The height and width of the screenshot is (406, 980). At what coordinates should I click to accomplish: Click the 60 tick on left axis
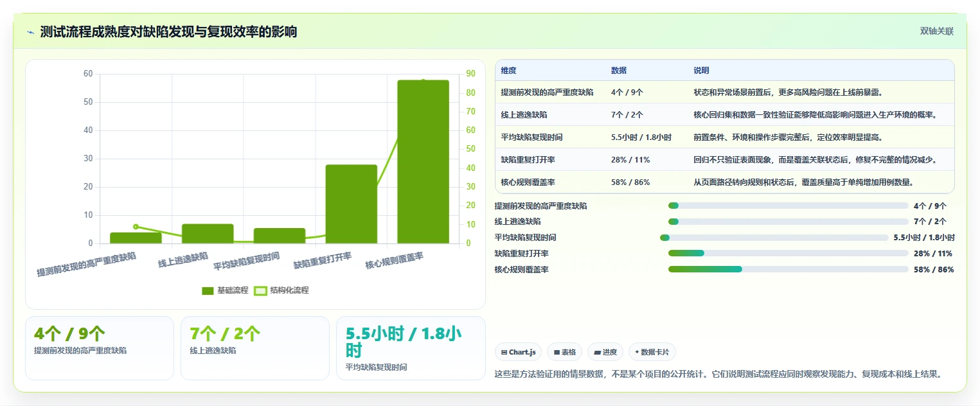click(x=88, y=74)
